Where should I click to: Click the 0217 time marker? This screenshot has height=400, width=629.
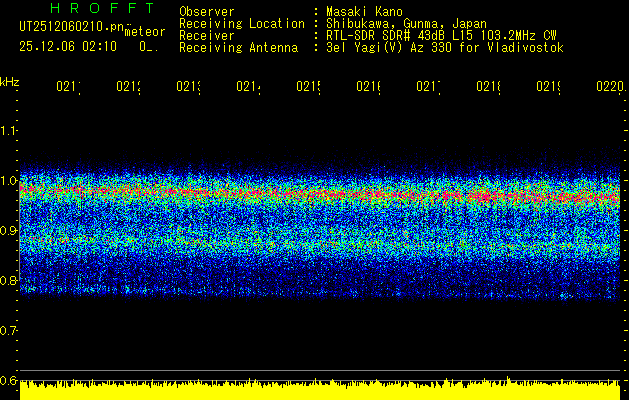[x=428, y=86]
